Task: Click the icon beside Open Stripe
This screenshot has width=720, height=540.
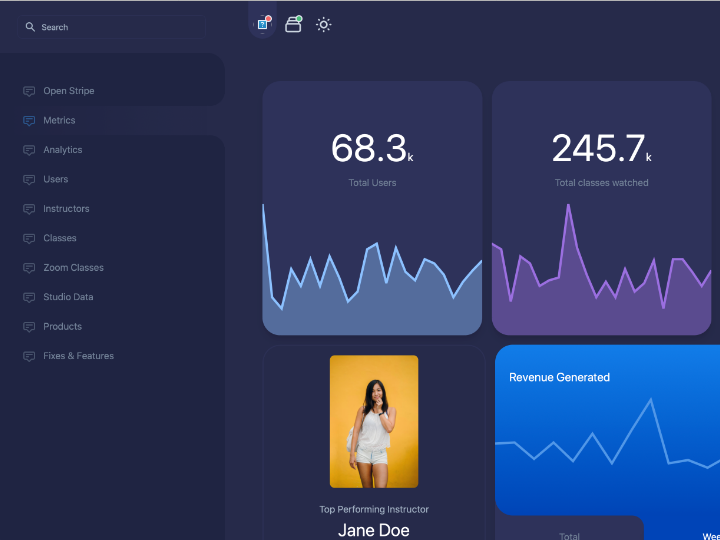Action: coord(29,91)
